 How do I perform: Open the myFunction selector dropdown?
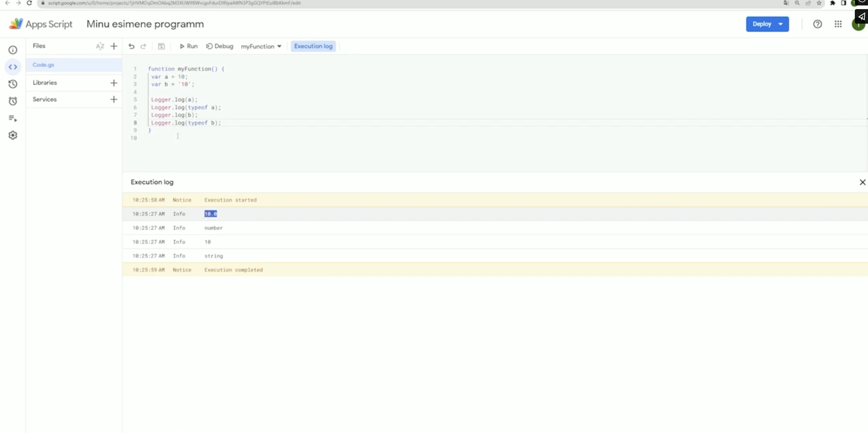(x=261, y=46)
